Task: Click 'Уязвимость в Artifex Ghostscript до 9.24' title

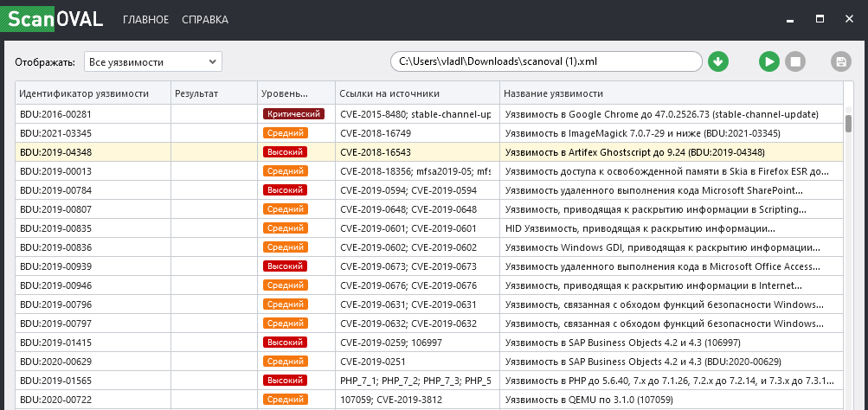Action: pyautogui.click(x=635, y=151)
